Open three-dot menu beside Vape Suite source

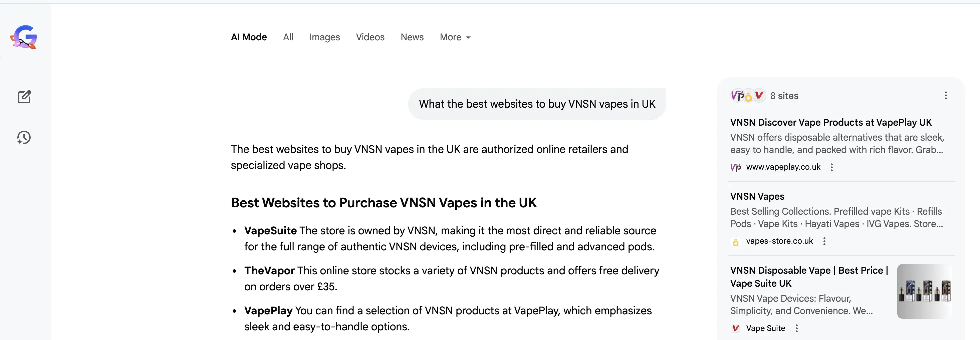(x=797, y=328)
